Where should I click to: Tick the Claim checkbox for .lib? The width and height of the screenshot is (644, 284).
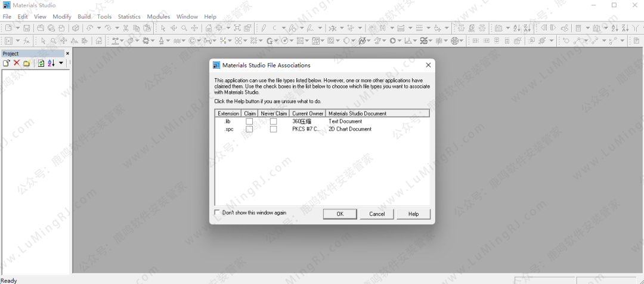249,122
